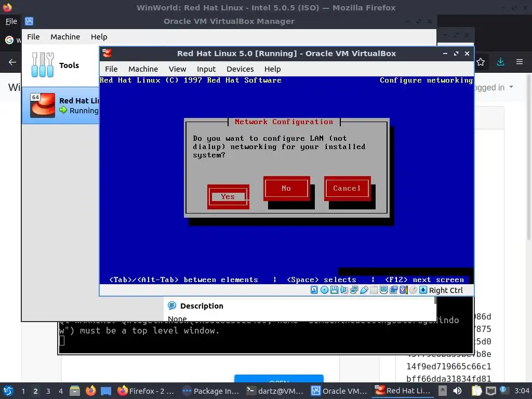Open Machine menu in VirtualBox Manager
The image size is (532, 399).
coord(65,37)
